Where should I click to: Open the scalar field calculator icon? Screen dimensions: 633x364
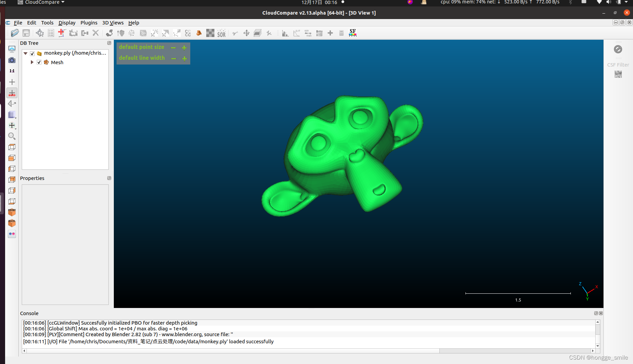coord(341,33)
